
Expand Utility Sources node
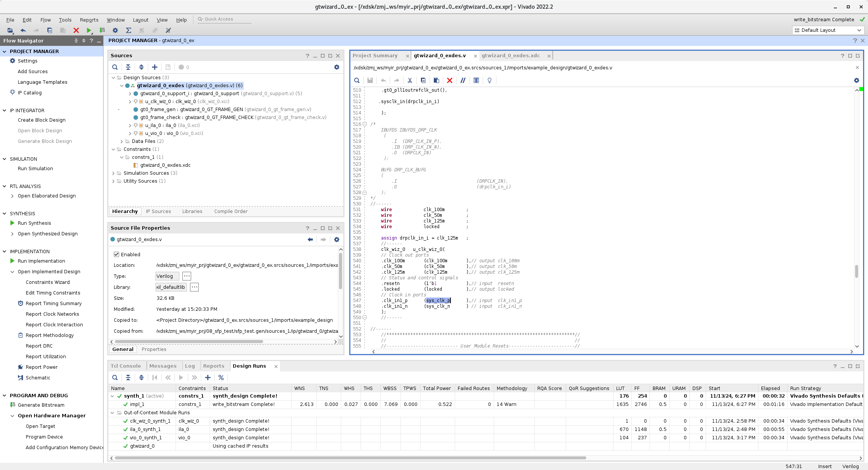click(113, 181)
